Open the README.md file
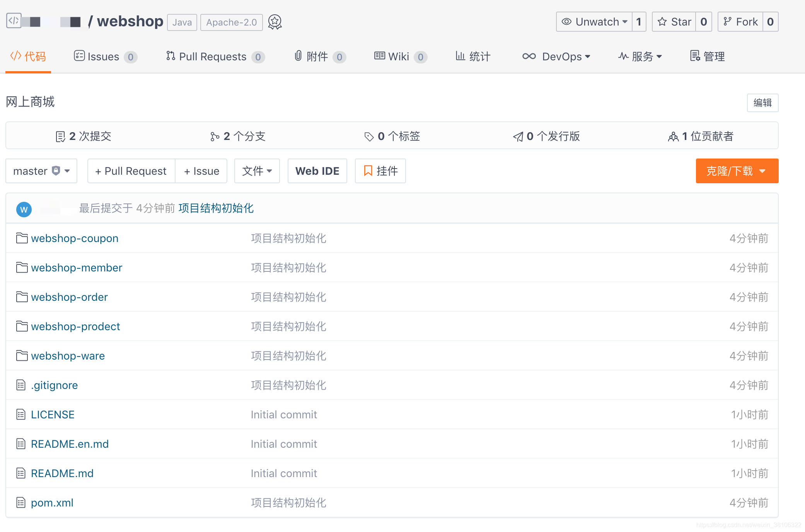The width and height of the screenshot is (805, 532). (x=62, y=473)
